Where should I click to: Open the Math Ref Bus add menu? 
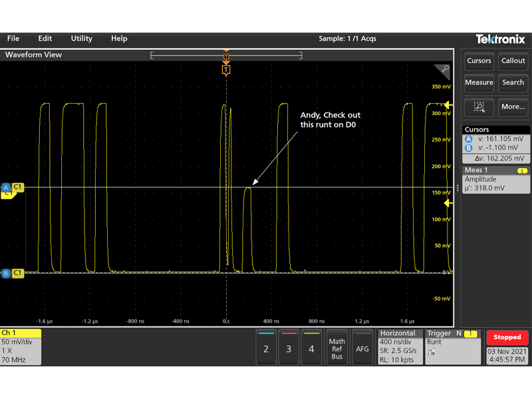(x=337, y=348)
